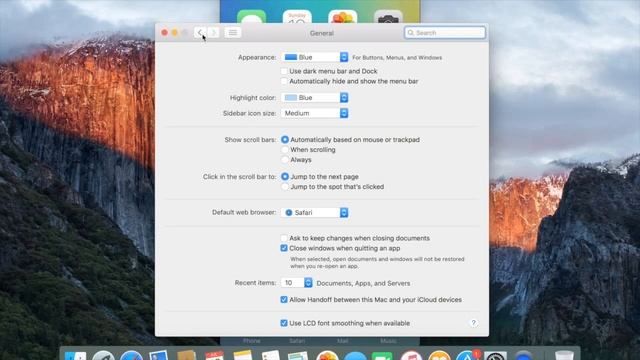Screen dimensions: 640x360
Task: Open the help question mark button
Action: [473, 323]
